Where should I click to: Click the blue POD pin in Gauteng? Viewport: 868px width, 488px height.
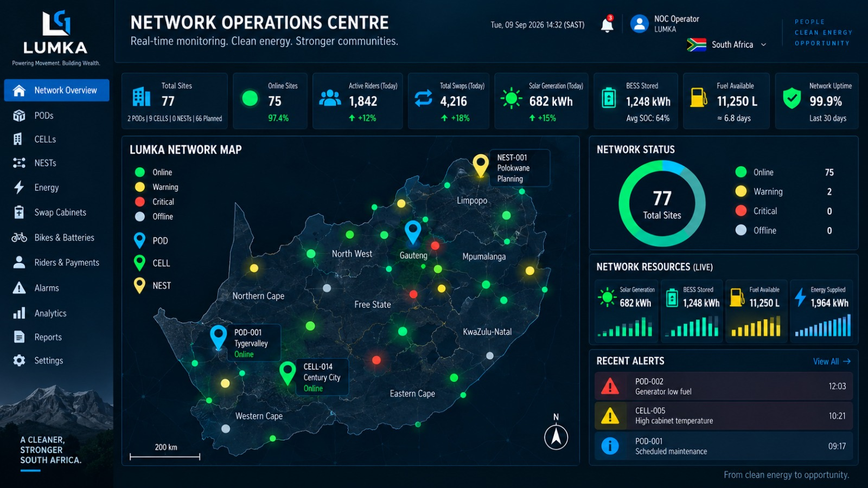[x=413, y=232]
